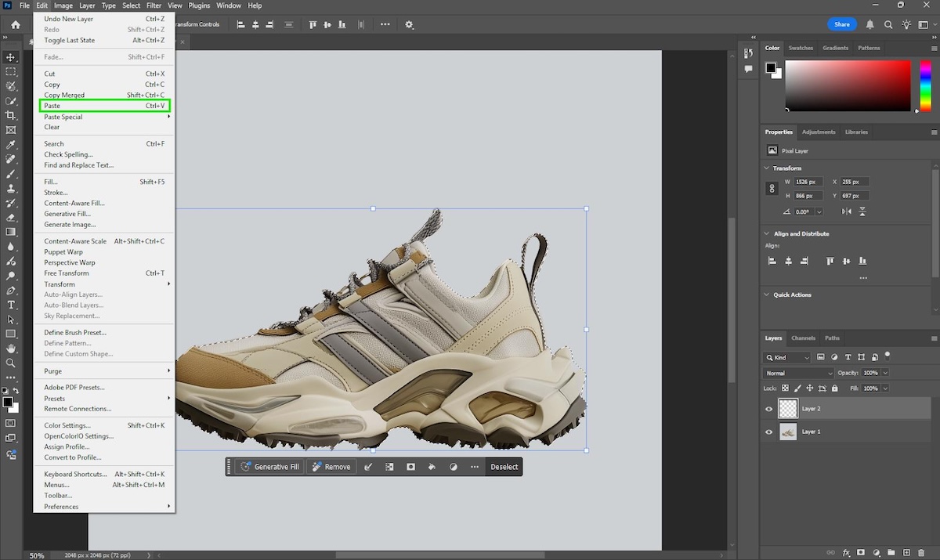Image resolution: width=940 pixels, height=560 pixels.
Task: Toggle lock image pixels brush icon
Action: [x=798, y=388]
